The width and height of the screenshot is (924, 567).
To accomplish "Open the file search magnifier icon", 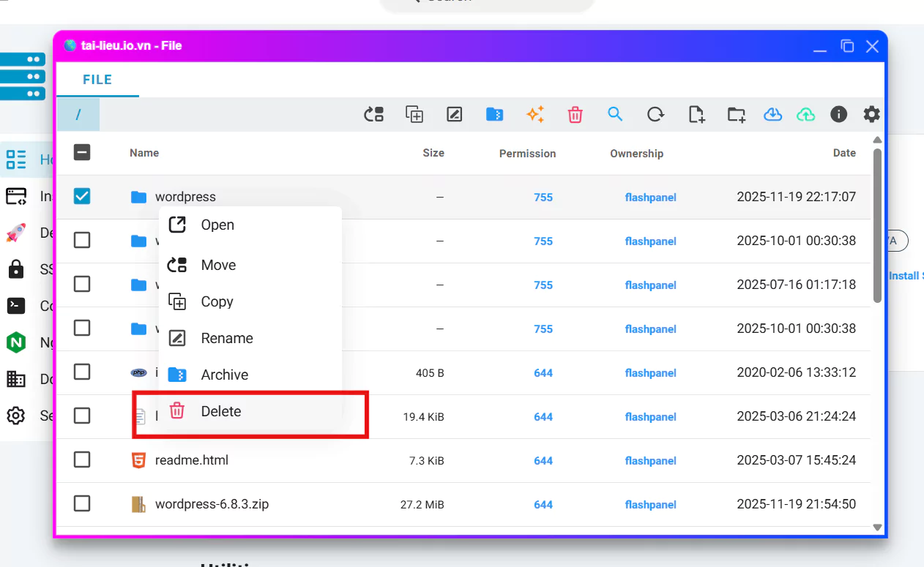I will [615, 114].
